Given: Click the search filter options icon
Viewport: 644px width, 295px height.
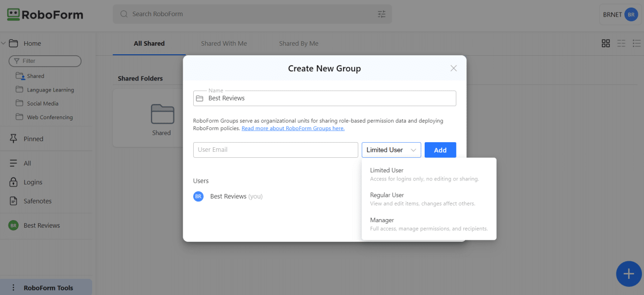Looking at the screenshot, I should (x=381, y=14).
